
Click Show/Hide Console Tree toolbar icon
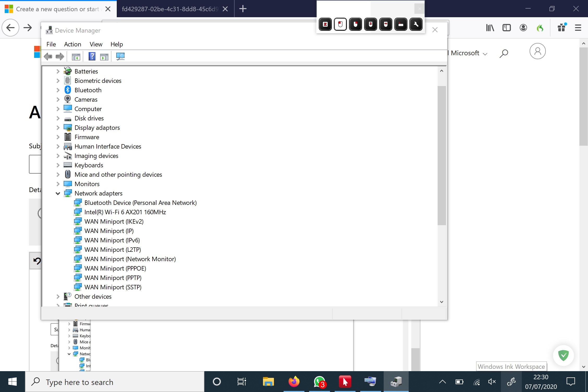pos(76,57)
